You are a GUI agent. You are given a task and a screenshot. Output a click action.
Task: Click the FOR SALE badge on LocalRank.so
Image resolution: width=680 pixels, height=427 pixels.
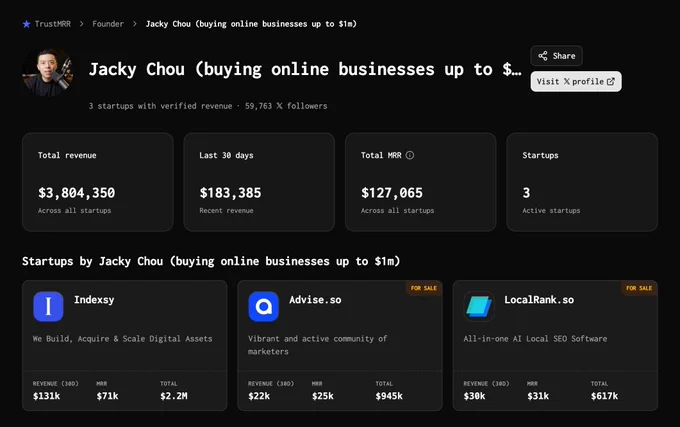tap(639, 288)
